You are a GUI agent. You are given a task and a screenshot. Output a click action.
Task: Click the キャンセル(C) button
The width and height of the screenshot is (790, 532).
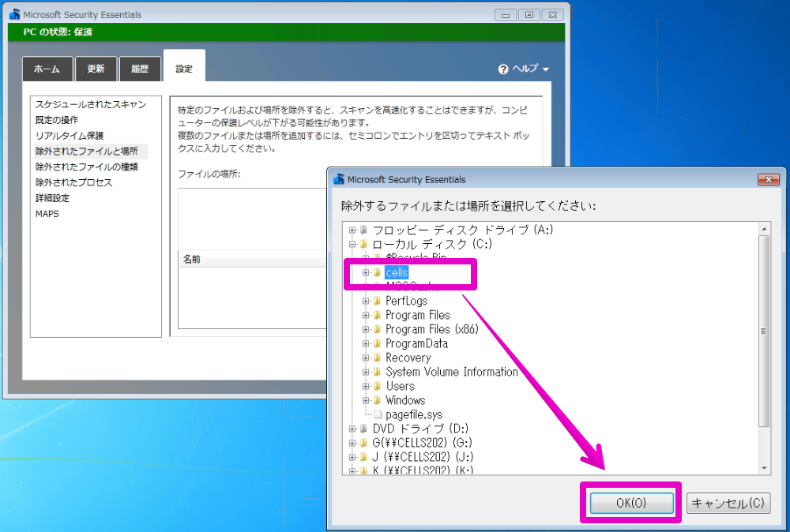tap(728, 503)
